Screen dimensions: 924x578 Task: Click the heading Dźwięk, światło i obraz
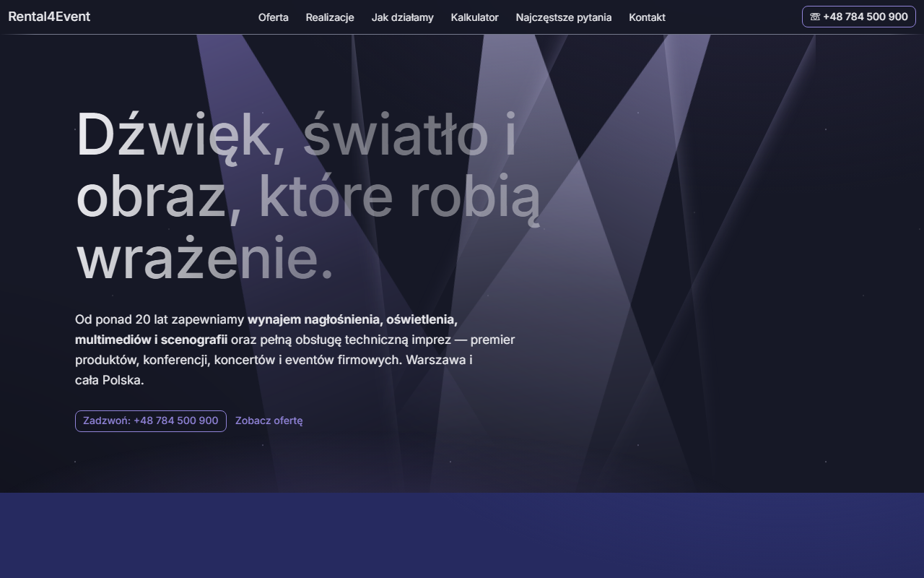click(308, 196)
